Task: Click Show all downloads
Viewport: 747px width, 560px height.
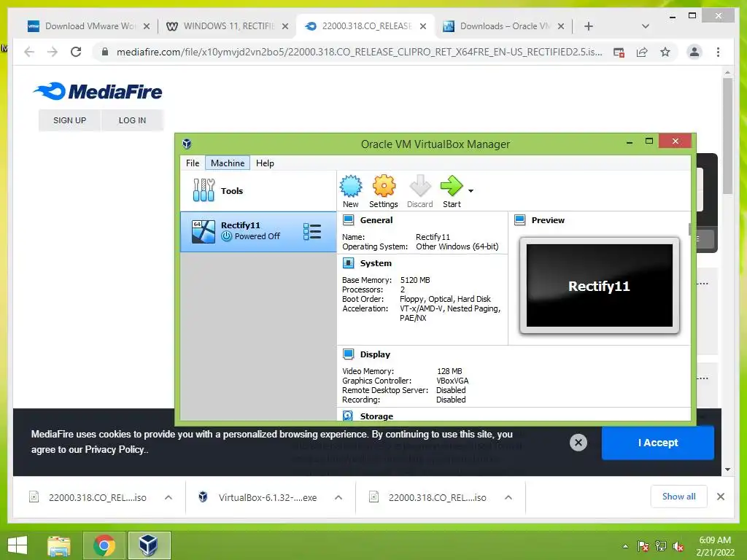Action: coord(678,497)
